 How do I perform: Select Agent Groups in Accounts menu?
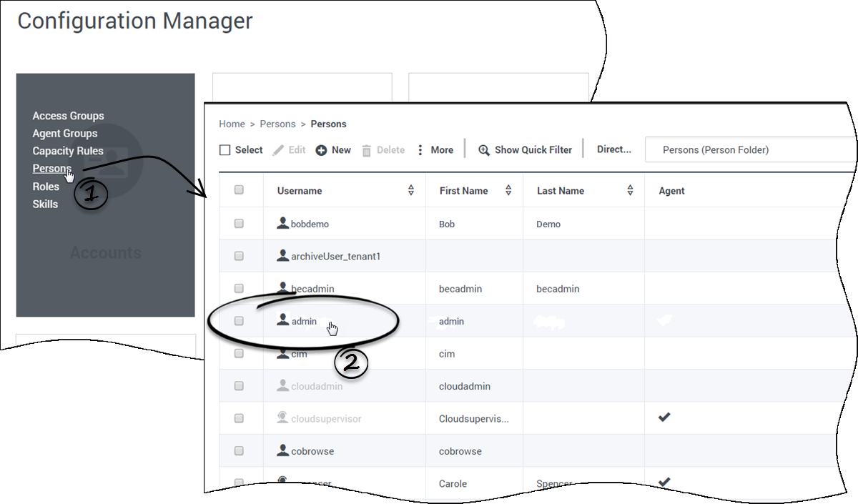[64, 134]
